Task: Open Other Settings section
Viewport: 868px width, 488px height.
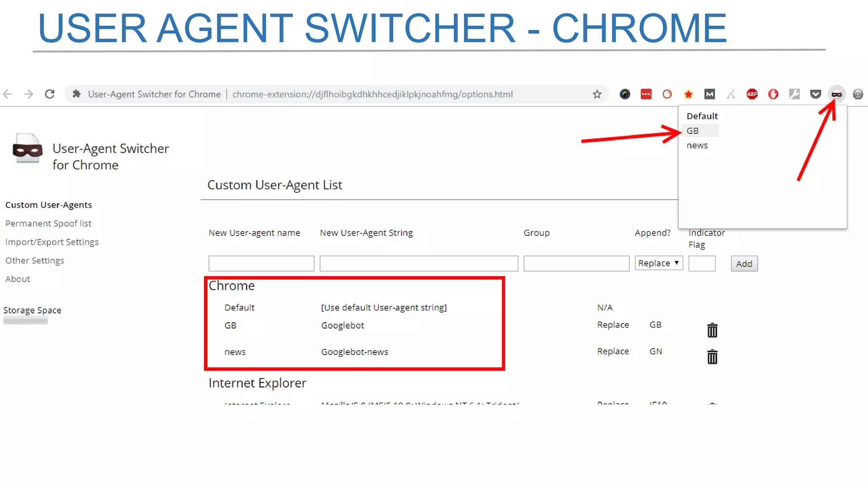Action: click(x=35, y=261)
